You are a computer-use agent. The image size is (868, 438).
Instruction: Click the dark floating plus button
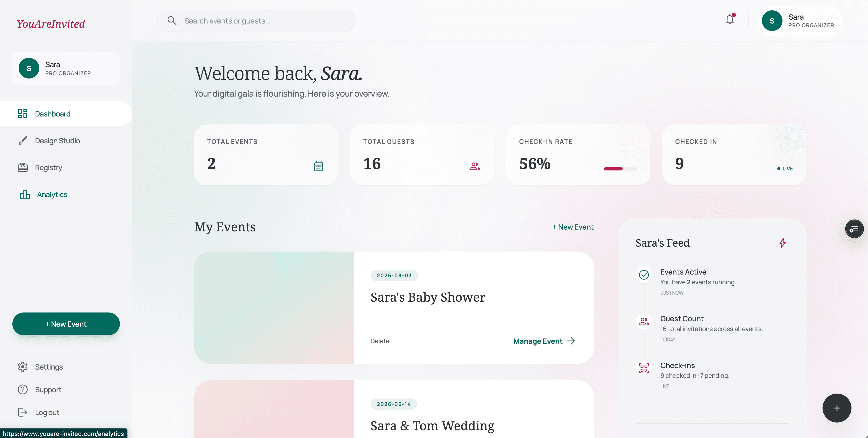point(837,408)
